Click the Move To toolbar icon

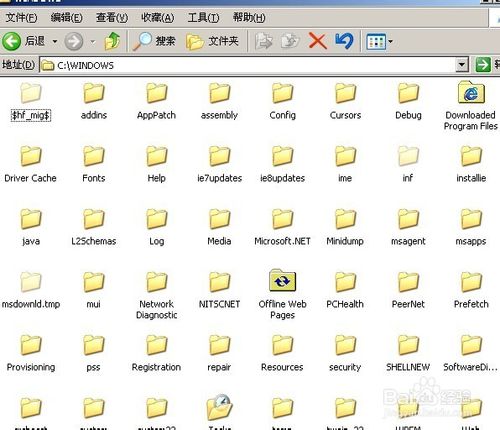coord(263,42)
